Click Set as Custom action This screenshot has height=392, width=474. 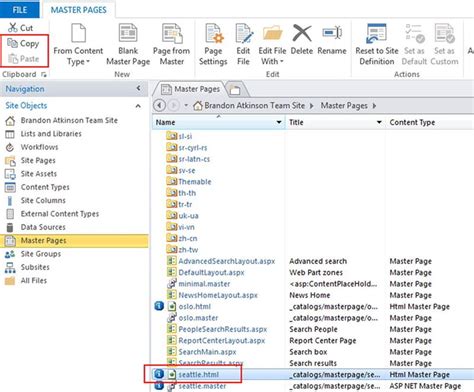(444, 45)
